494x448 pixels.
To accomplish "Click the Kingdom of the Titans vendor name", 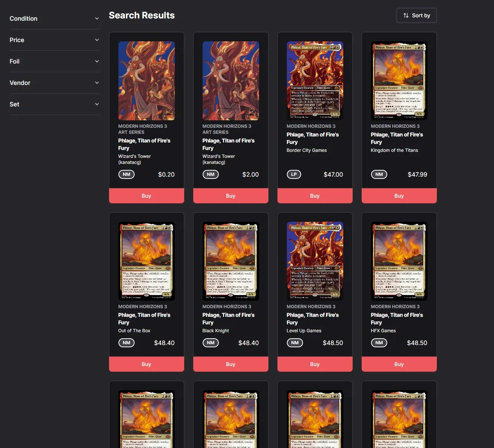I will point(394,150).
